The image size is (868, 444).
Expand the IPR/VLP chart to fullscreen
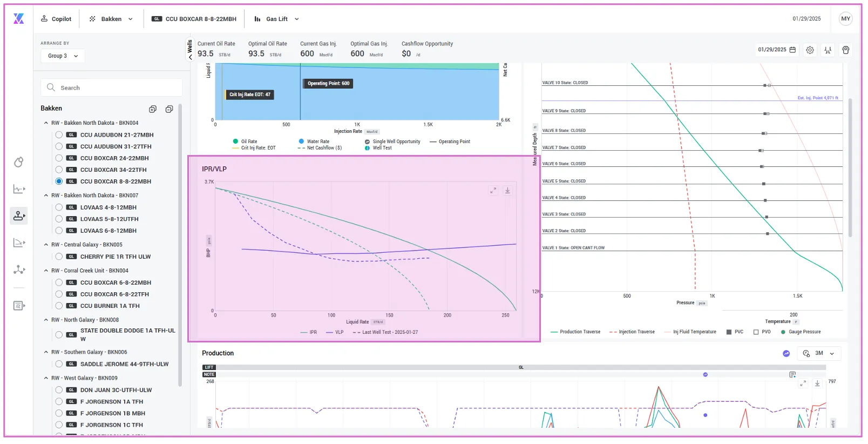(493, 191)
